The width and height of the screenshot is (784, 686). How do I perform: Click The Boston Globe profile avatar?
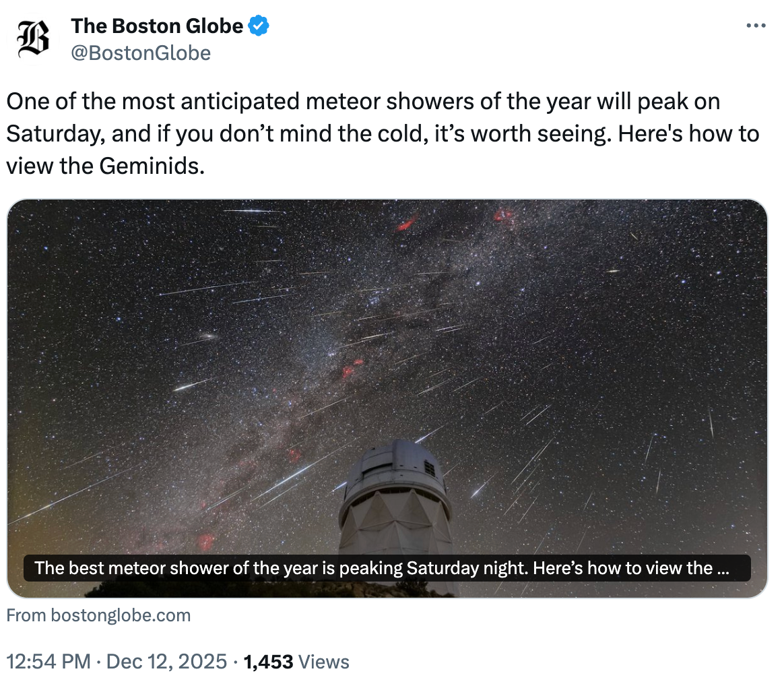click(x=33, y=39)
